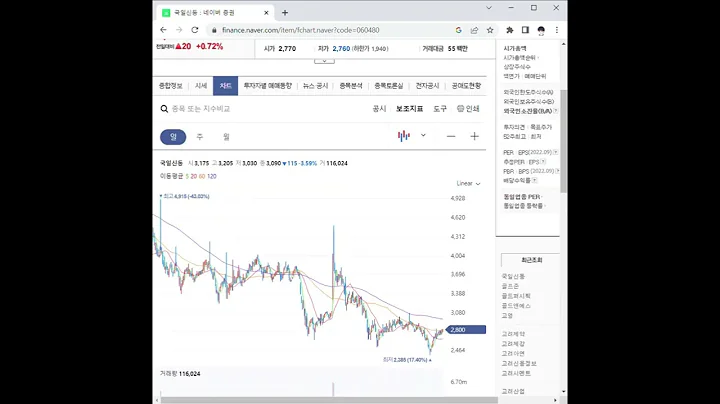Screen dimensions: 720x404
Task: Click the lock icon beside the URL
Action: coord(214,30)
